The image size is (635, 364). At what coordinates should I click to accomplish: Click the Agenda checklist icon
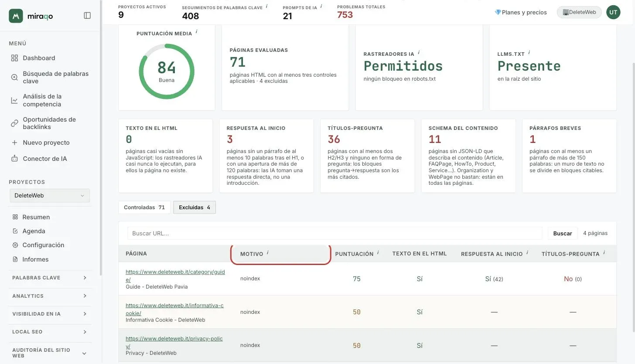point(15,231)
